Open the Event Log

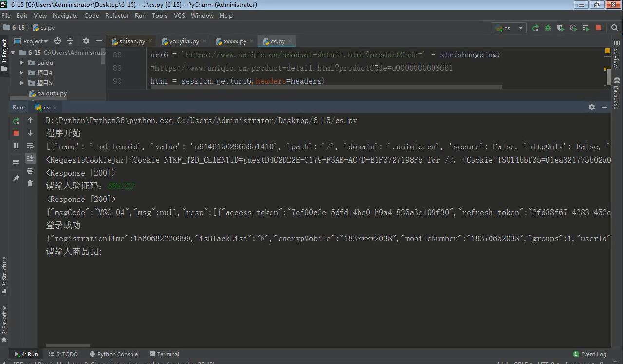point(589,354)
